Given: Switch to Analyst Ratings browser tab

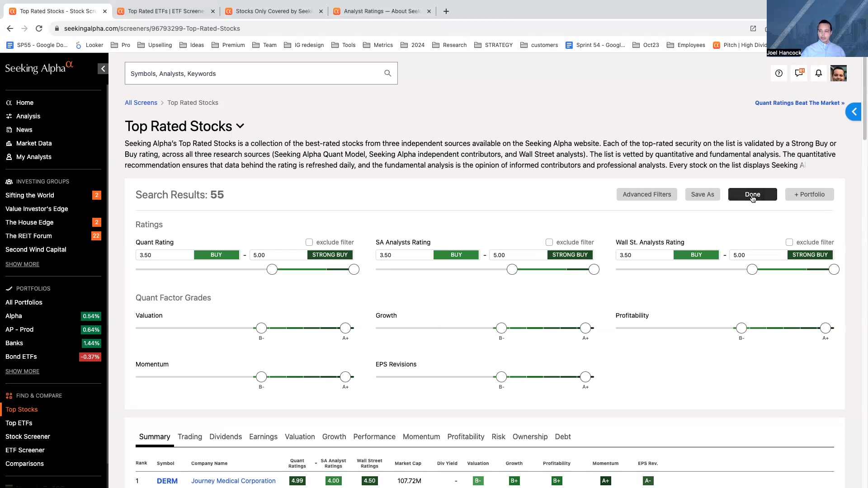Looking at the screenshot, I should tap(382, 11).
